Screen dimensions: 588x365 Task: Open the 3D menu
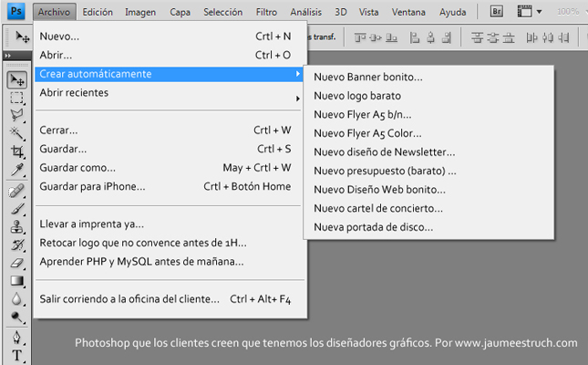[341, 12]
